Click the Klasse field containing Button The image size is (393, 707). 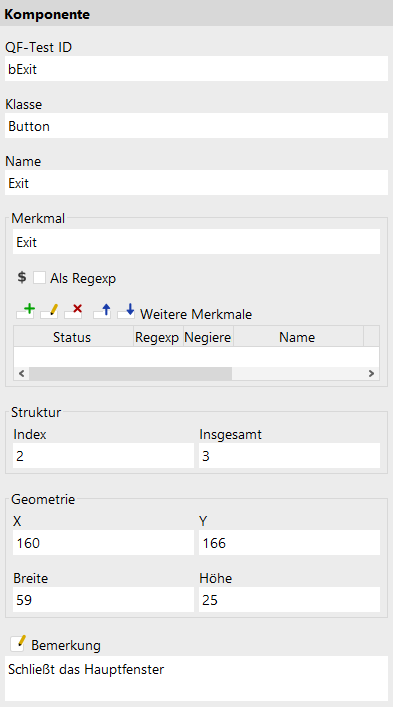(196, 126)
